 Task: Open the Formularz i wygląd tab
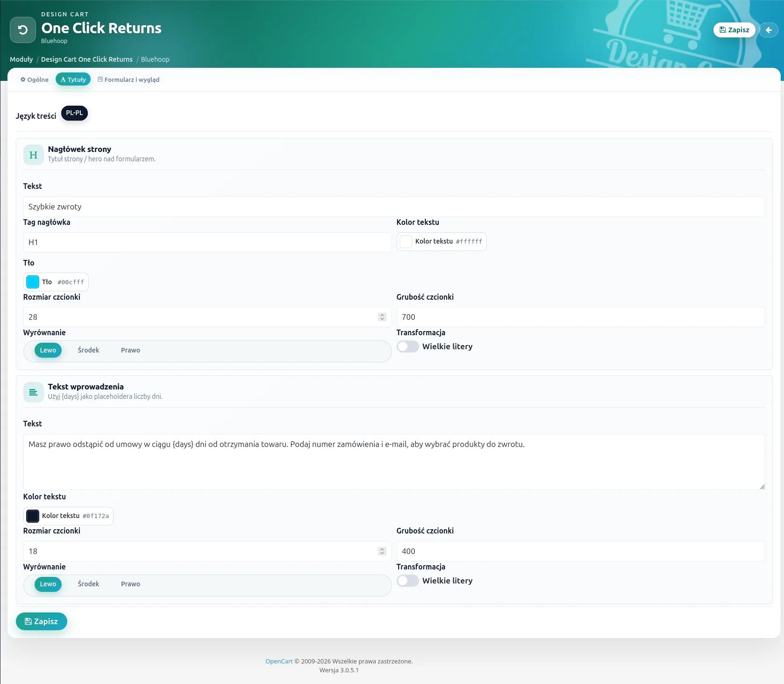[128, 79]
